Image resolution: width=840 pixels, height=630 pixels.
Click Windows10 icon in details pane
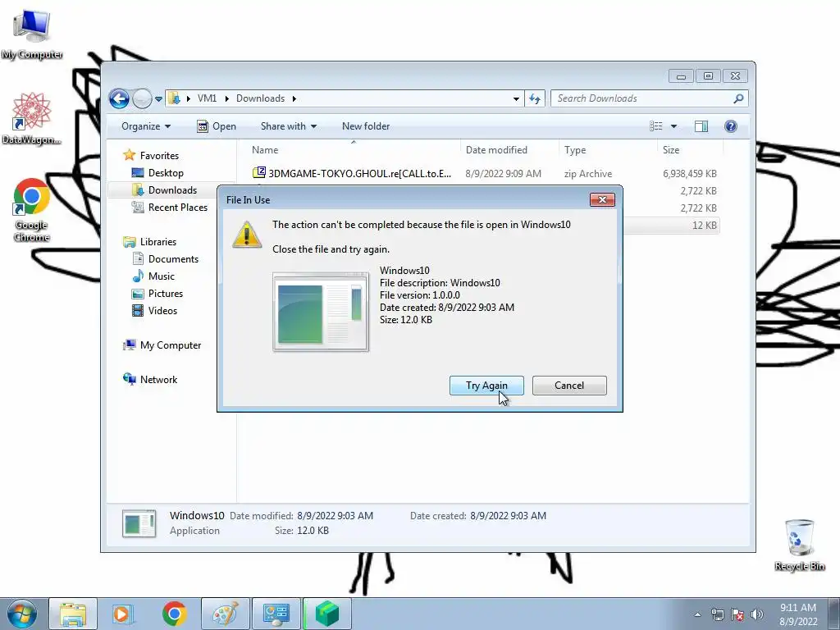pyautogui.click(x=139, y=523)
